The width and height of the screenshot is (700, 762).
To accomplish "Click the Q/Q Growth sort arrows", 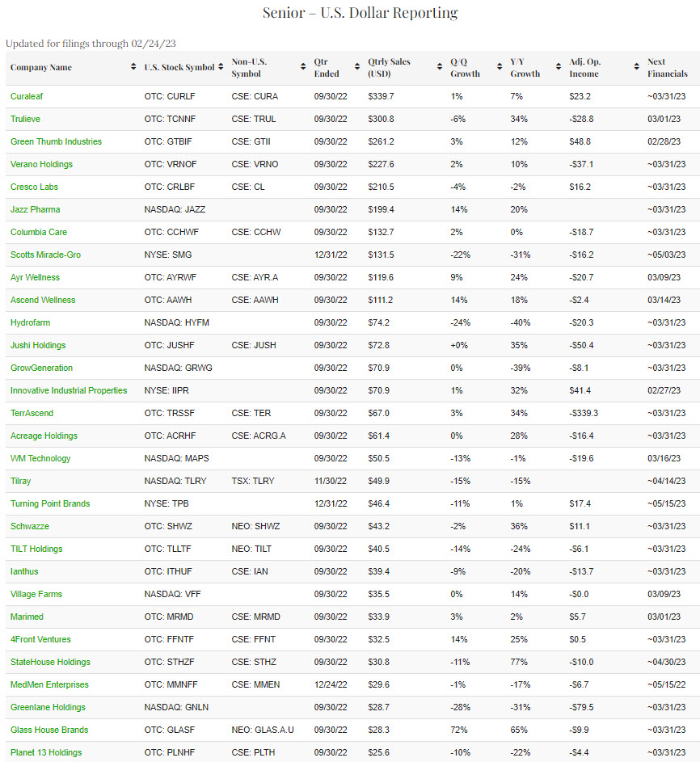I will pos(500,68).
